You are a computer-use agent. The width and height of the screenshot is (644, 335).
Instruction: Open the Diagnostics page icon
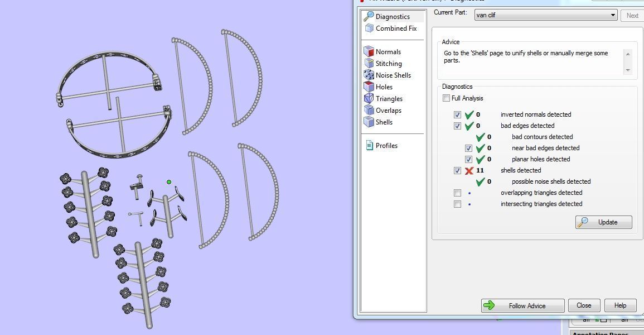tap(369, 16)
